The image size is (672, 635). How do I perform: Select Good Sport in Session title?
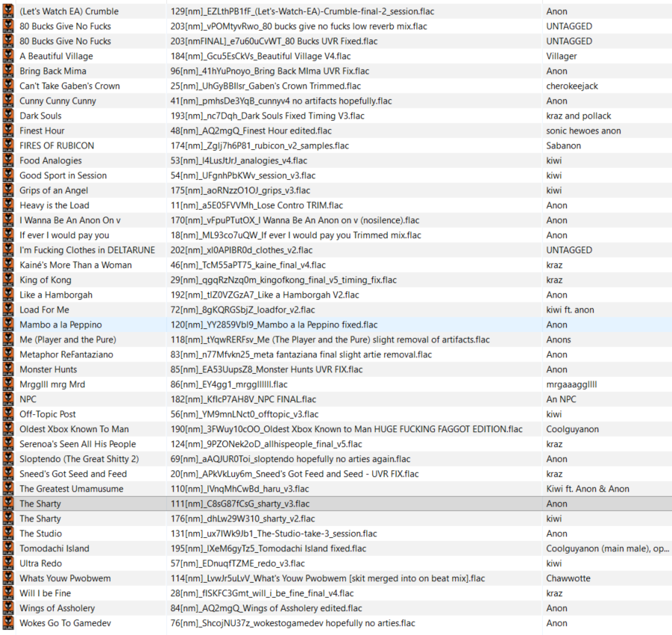click(x=63, y=175)
